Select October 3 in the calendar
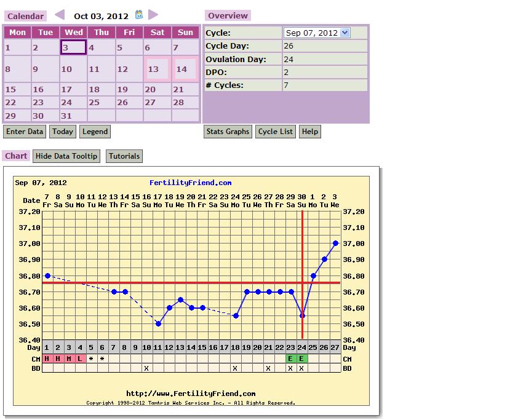 (x=73, y=47)
